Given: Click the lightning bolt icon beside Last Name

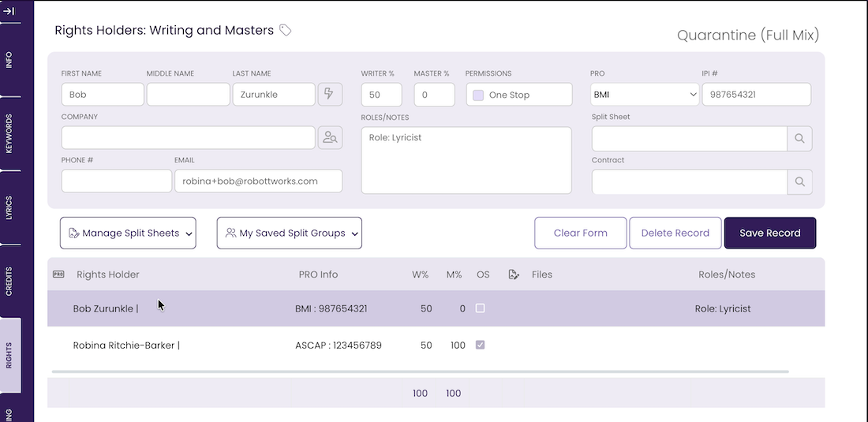Looking at the screenshot, I should click(330, 94).
